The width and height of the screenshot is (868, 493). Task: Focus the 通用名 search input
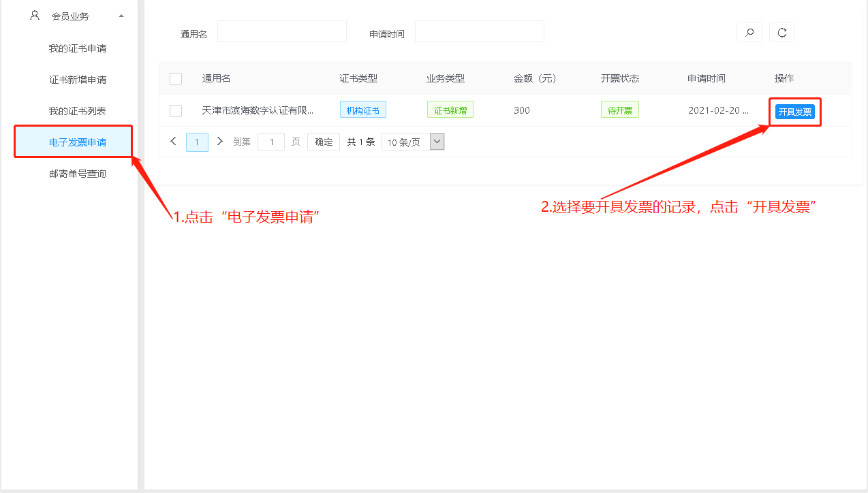point(281,32)
